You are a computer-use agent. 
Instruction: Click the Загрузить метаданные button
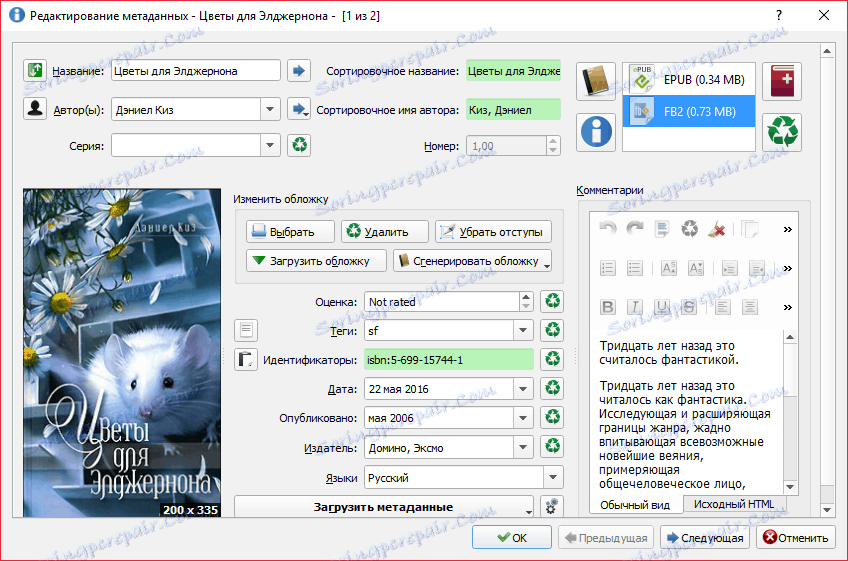384,507
